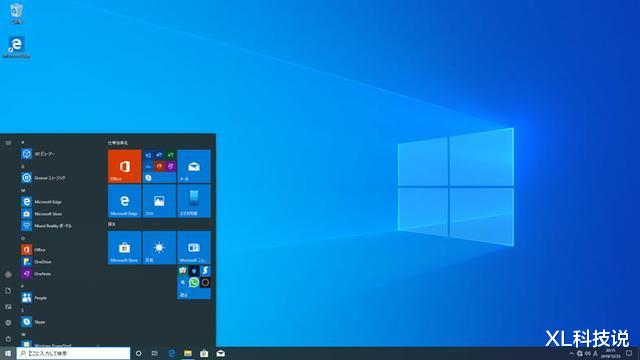
Task: Open the Your Phone tile
Action: [x=194, y=201]
